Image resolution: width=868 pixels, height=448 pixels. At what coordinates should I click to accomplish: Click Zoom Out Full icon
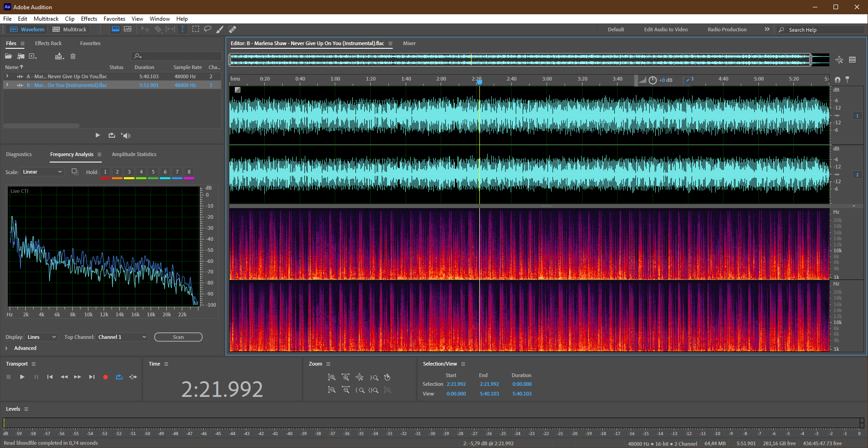[x=359, y=377]
